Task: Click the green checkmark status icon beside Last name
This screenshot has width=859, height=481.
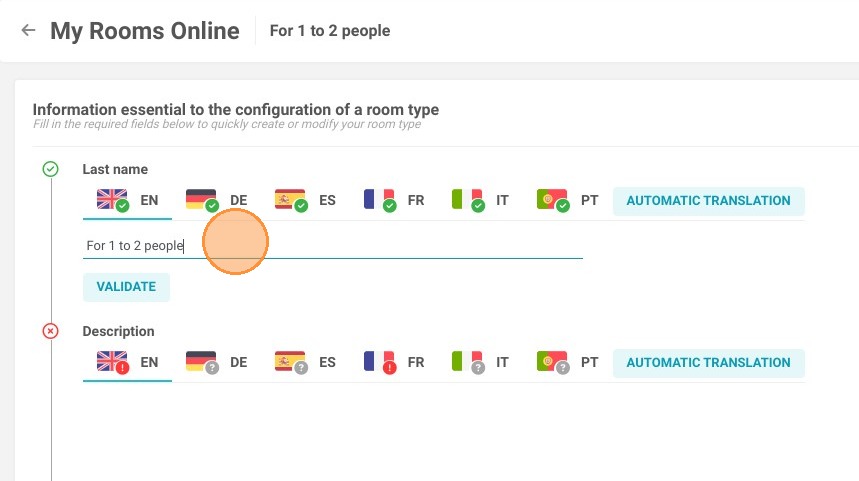Action: click(50, 169)
